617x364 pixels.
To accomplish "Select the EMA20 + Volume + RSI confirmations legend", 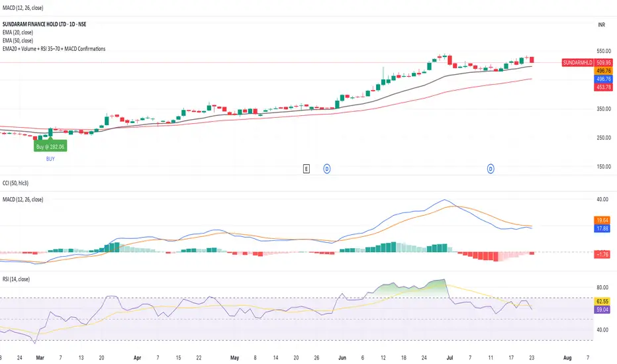I will pos(54,49).
